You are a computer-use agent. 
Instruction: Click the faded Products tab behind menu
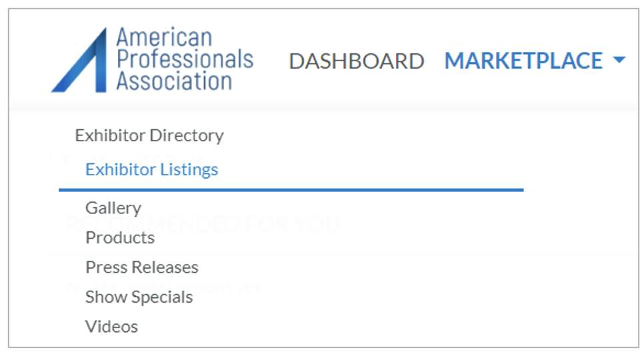coord(169,157)
